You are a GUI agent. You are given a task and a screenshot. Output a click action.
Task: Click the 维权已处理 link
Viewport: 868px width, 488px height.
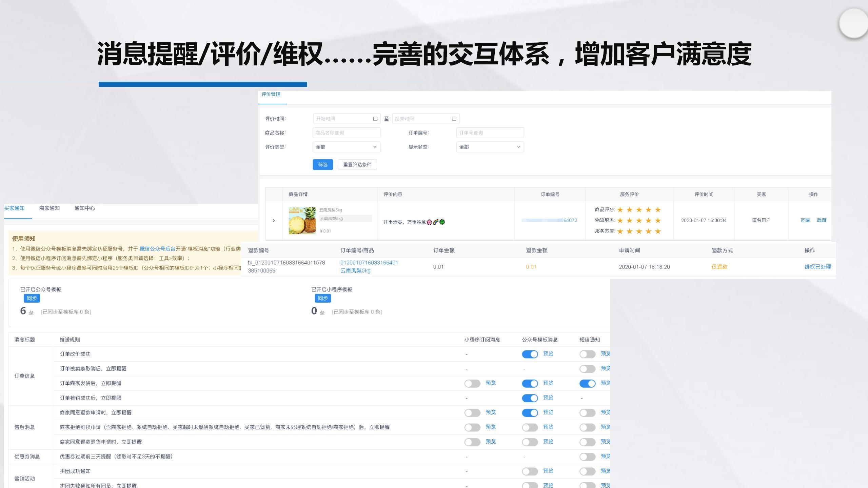tap(817, 267)
